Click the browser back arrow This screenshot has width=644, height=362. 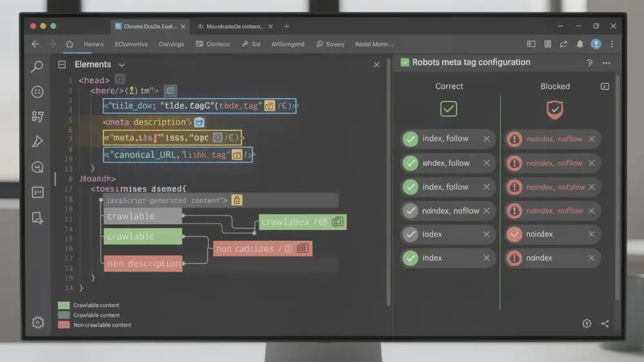pyautogui.click(x=35, y=44)
